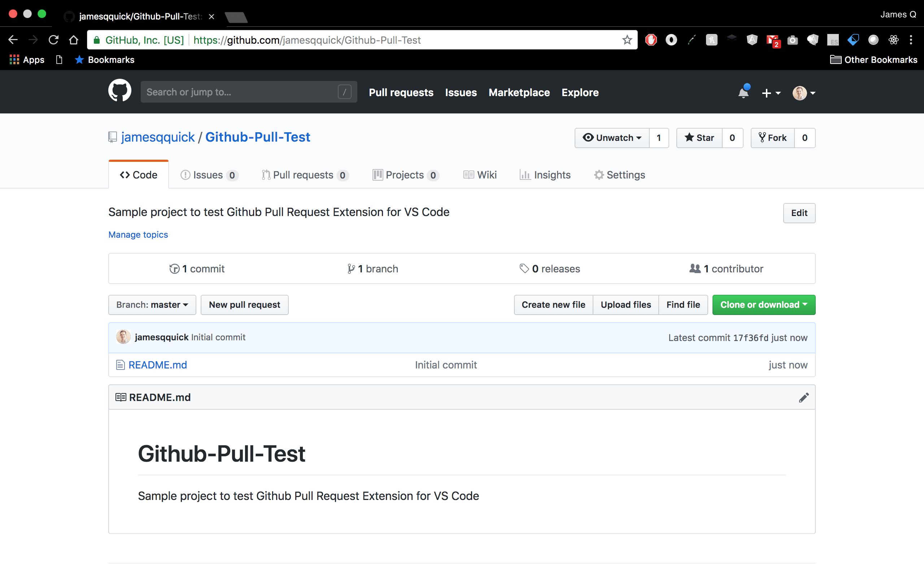The image size is (924, 578).
Task: Open the Projects tab
Action: pyautogui.click(x=405, y=175)
